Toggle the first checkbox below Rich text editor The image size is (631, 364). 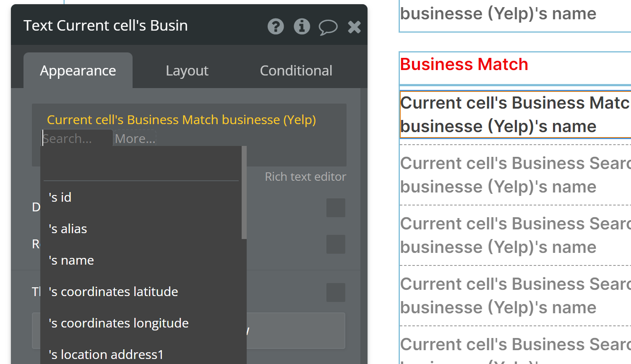point(336,208)
